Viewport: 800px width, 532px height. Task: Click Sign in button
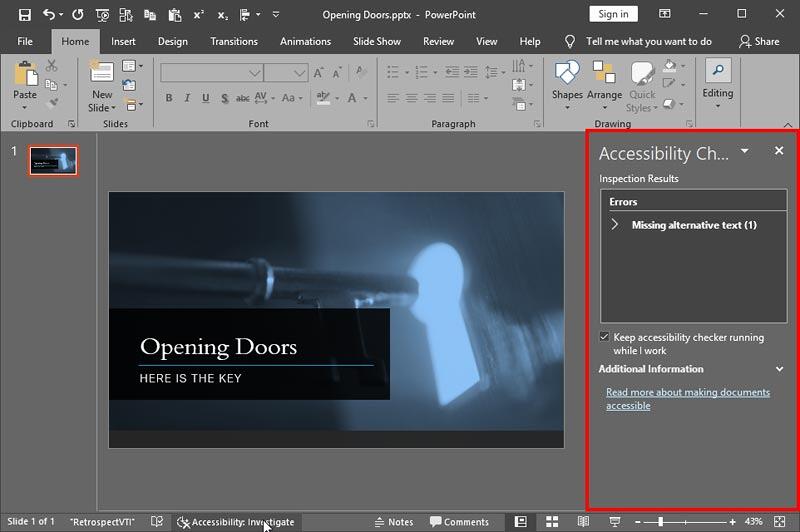pyautogui.click(x=613, y=14)
